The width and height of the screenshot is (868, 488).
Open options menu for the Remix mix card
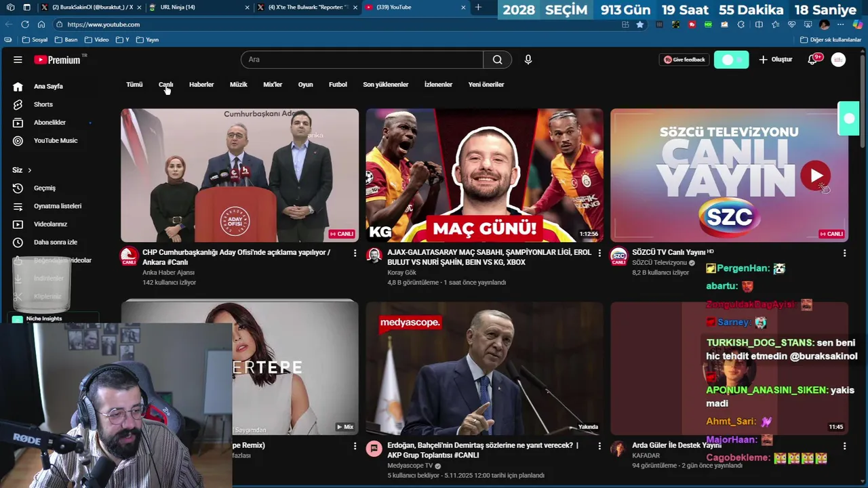click(x=355, y=446)
